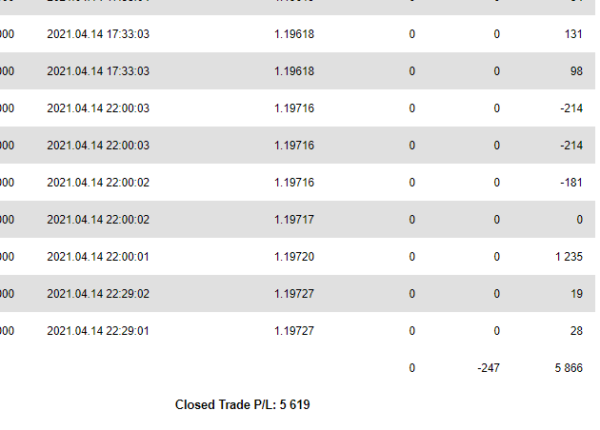Viewport: 600px width, 430px height.
Task: Select the profit value 131
Action: point(574,34)
